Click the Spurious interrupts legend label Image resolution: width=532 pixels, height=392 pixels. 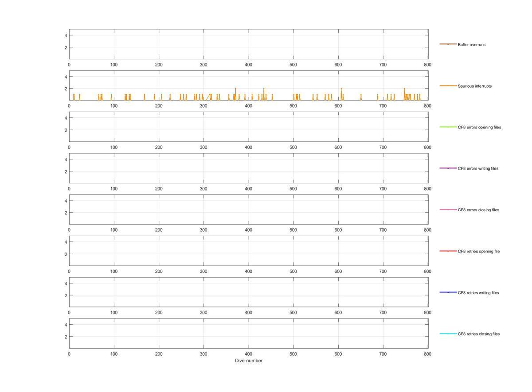pyautogui.click(x=474, y=86)
